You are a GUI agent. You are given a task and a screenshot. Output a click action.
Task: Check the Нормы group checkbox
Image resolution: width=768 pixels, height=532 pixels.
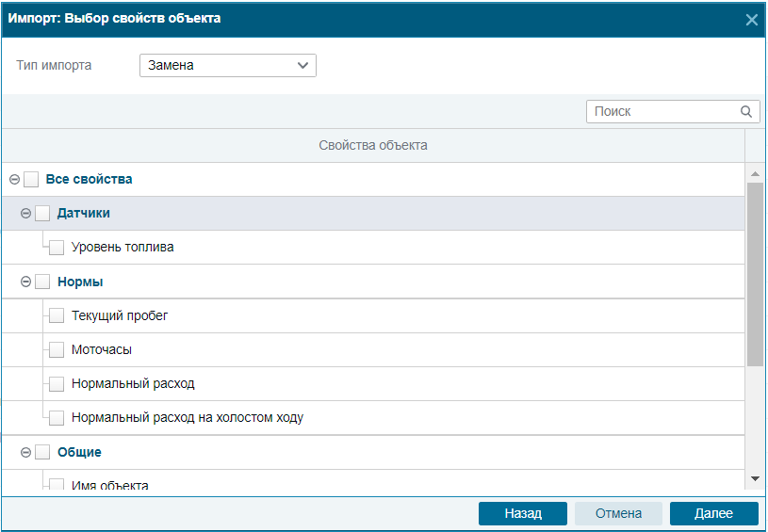tap(42, 282)
